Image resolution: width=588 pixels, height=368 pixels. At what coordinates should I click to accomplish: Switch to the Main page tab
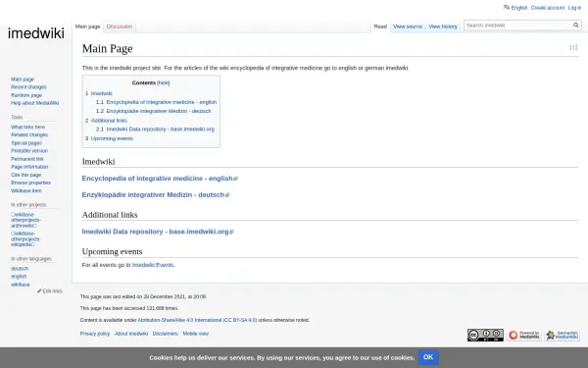[88, 26]
